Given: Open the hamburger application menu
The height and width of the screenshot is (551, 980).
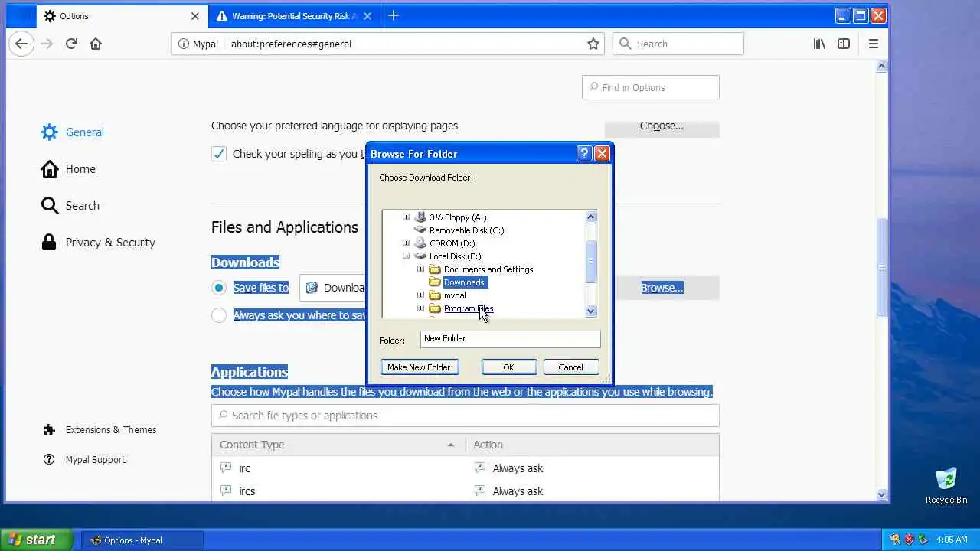Looking at the screenshot, I should [874, 44].
